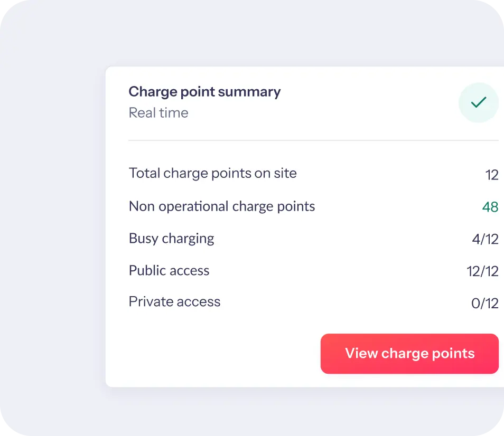Select the Charge point summary heading
Viewport: 504px width, 436px height.
click(x=204, y=92)
